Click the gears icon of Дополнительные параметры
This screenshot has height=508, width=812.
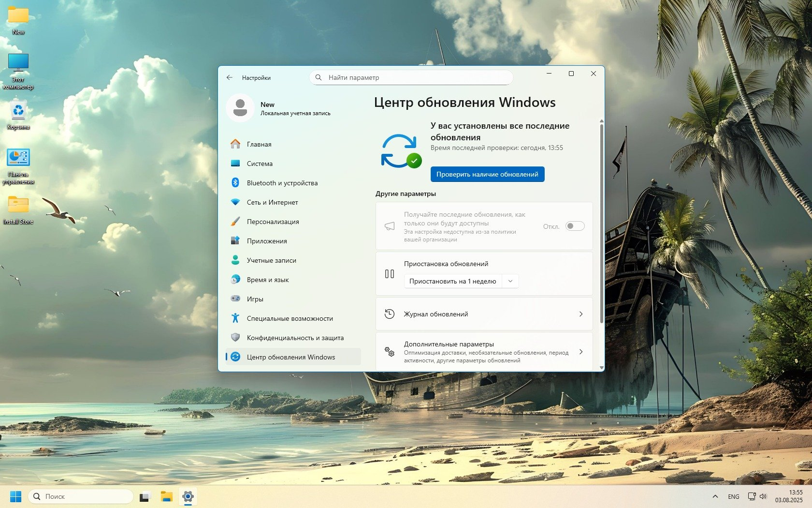390,352
